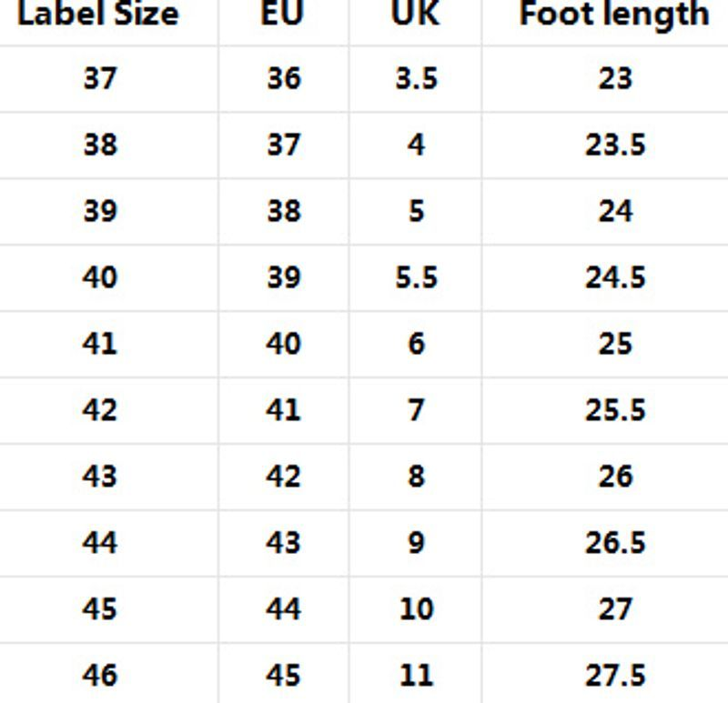Click UK size 3.5 cell
This screenshot has height=703, width=728.
pyautogui.click(x=416, y=78)
